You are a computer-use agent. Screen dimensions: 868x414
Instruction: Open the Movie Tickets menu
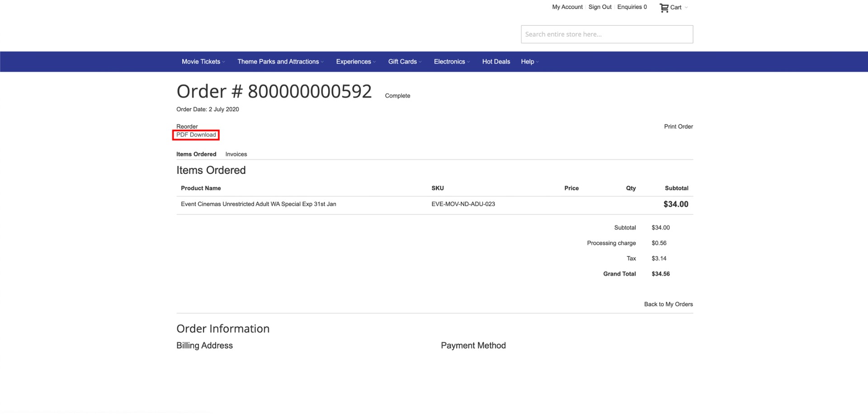click(201, 62)
